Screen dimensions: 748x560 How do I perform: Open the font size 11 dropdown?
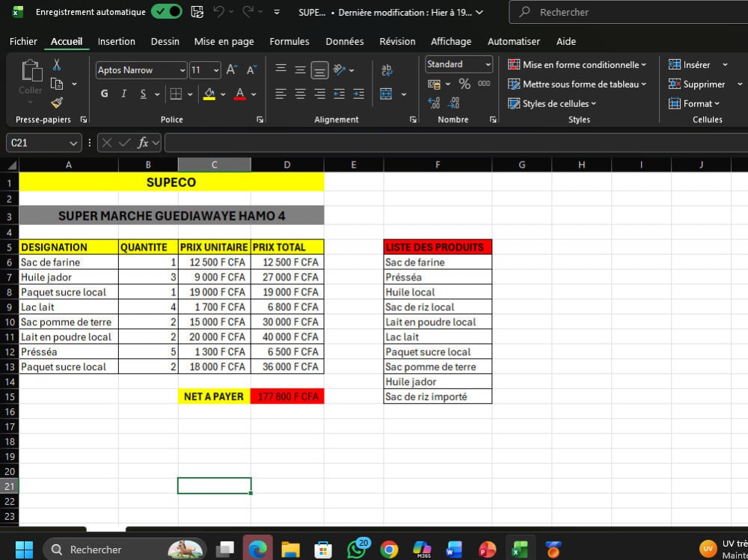[216, 70]
